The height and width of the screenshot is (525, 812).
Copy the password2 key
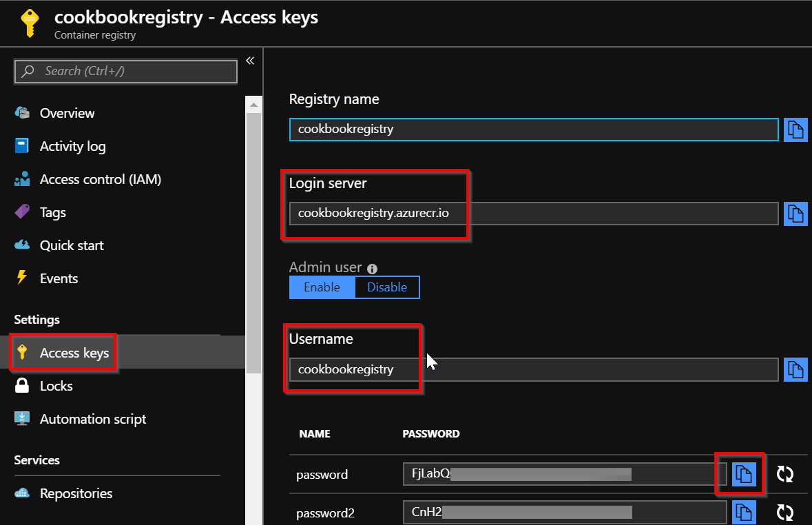[x=744, y=512]
